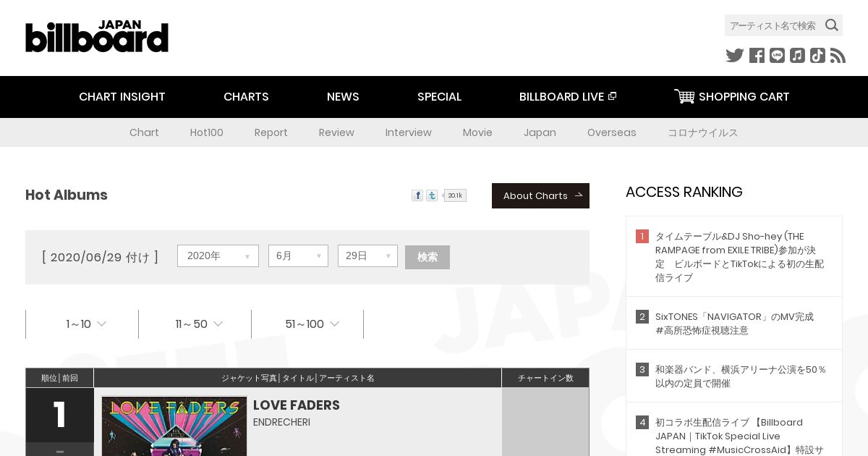
Task: Open ranking 4 初コラボ生配信ライブ article
Action: coord(739,436)
